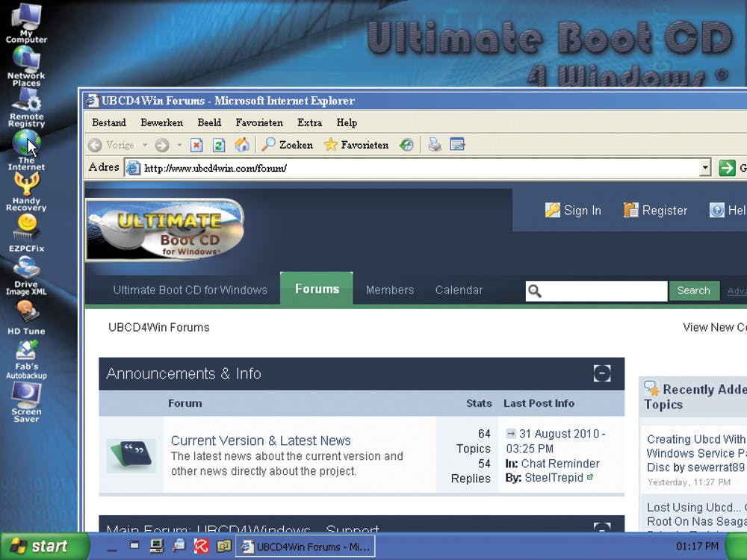The width and height of the screenshot is (747, 560).
Task: Open the Bewerken menu
Action: (x=161, y=123)
